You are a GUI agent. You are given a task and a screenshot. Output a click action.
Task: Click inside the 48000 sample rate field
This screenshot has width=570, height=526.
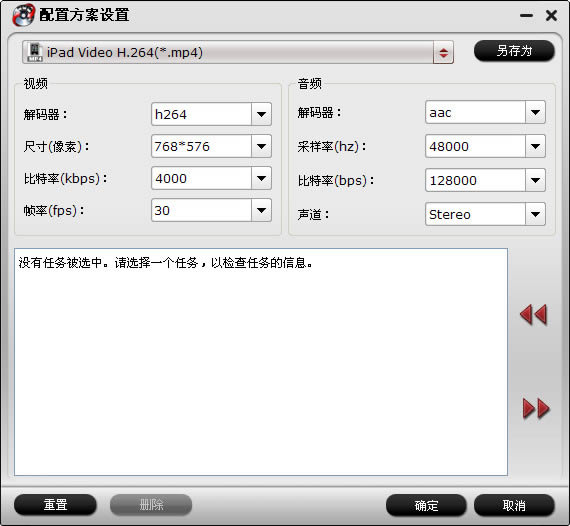coord(475,146)
